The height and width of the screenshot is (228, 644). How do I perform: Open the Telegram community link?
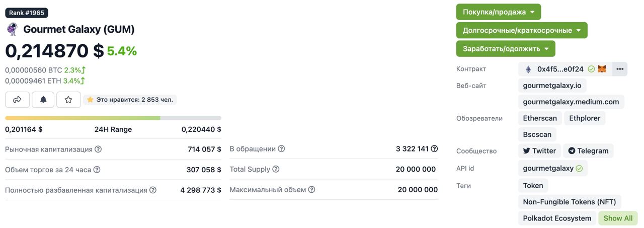point(588,150)
